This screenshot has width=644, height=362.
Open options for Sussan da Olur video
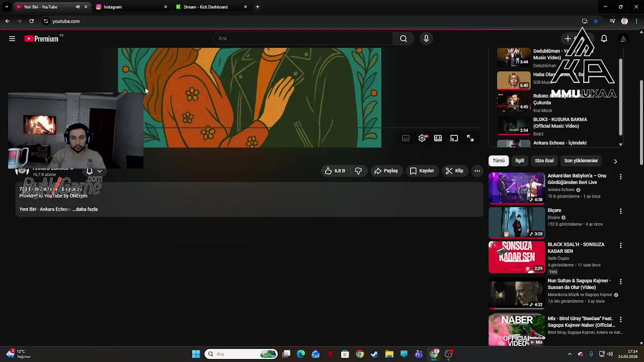click(x=621, y=282)
